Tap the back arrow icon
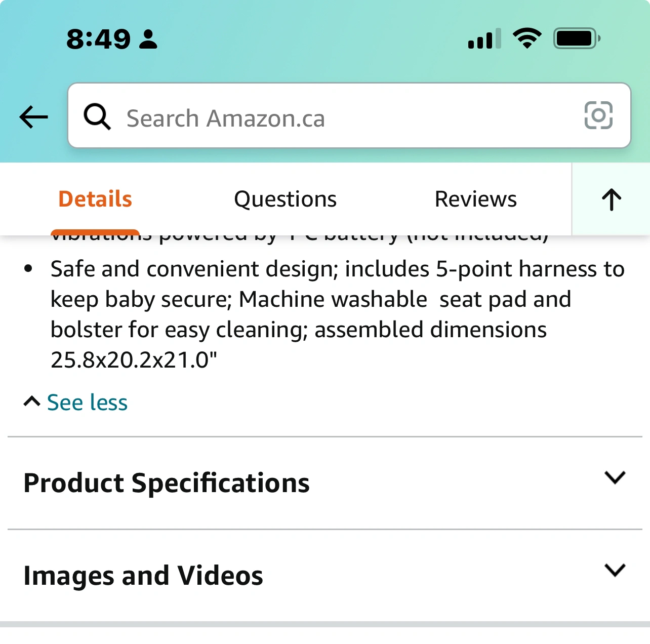The height and width of the screenshot is (644, 650). pyautogui.click(x=33, y=117)
